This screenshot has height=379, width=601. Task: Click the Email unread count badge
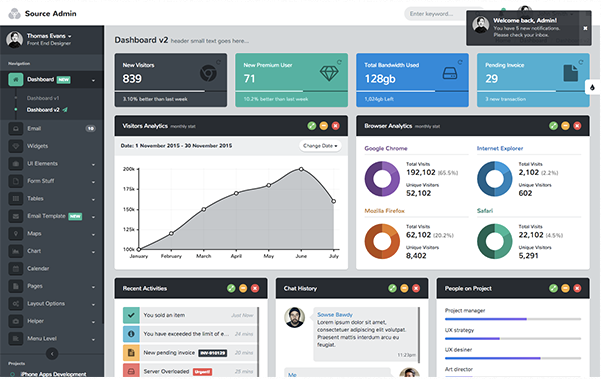pyautogui.click(x=90, y=129)
